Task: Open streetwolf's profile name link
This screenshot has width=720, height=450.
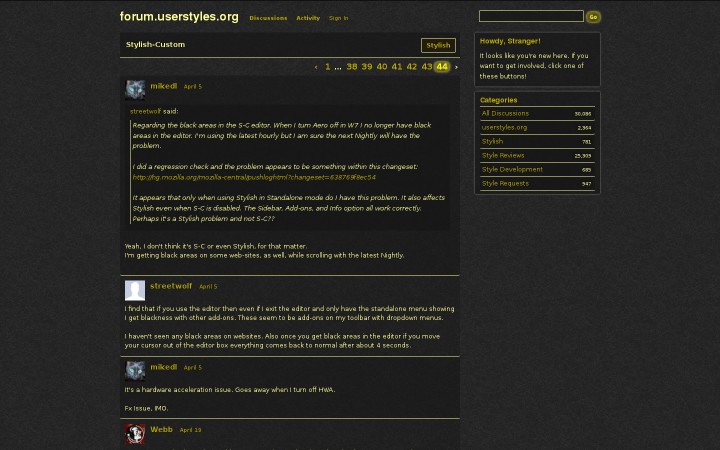Action: pyautogui.click(x=171, y=286)
